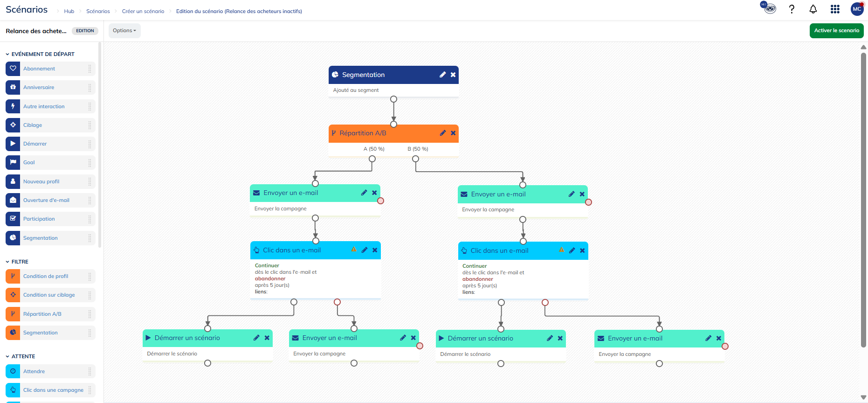Image resolution: width=868 pixels, height=403 pixels.
Task: Collapse the EVÉNEMENT DE DÉPART section
Action: click(x=7, y=54)
